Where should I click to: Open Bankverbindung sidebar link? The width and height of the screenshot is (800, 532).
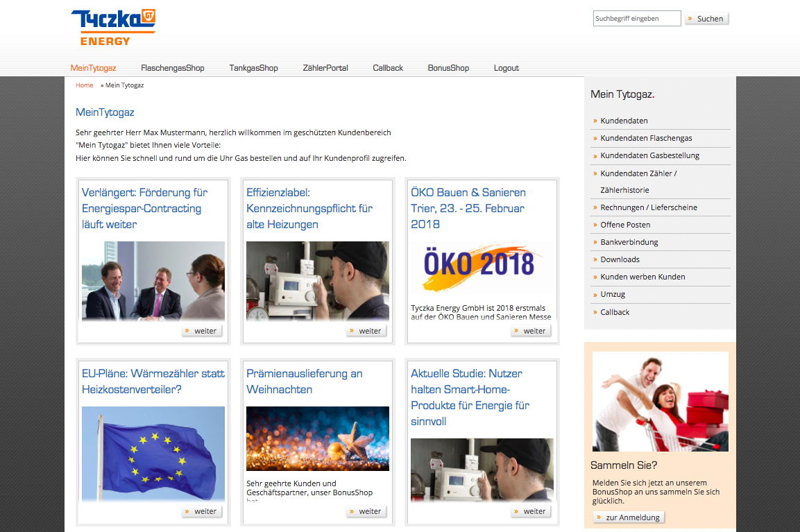629,242
